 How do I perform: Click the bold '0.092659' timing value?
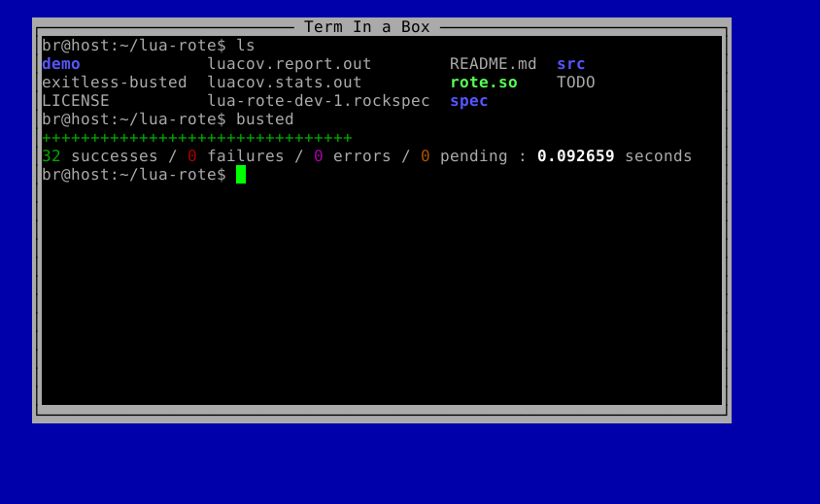coord(575,155)
